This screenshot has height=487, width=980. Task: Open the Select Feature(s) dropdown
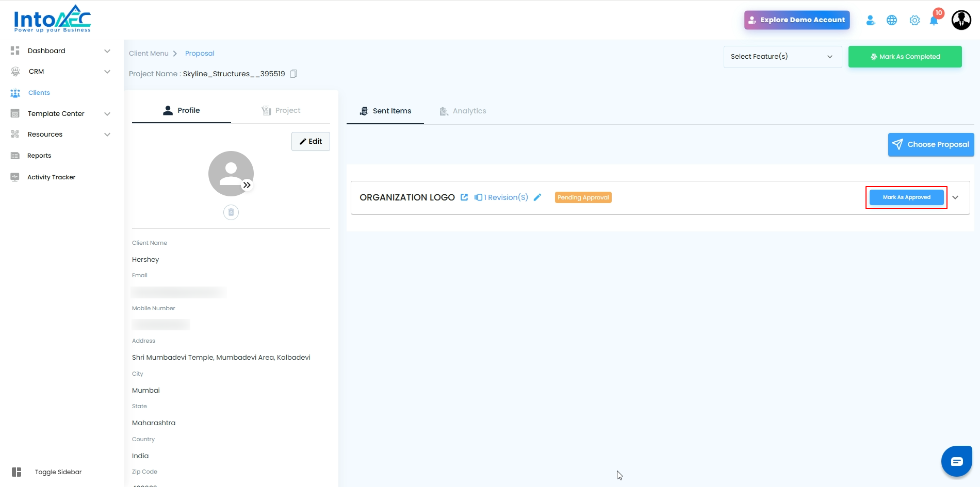783,57
